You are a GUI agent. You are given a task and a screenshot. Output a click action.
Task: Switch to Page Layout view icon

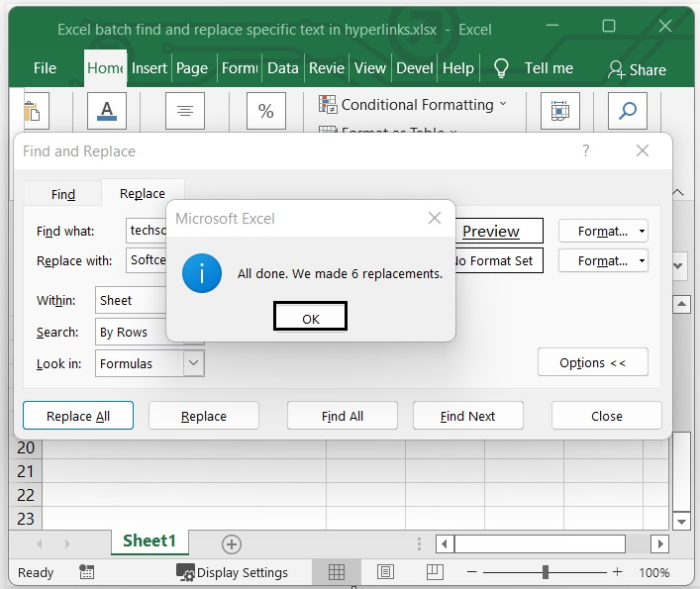[386, 572]
